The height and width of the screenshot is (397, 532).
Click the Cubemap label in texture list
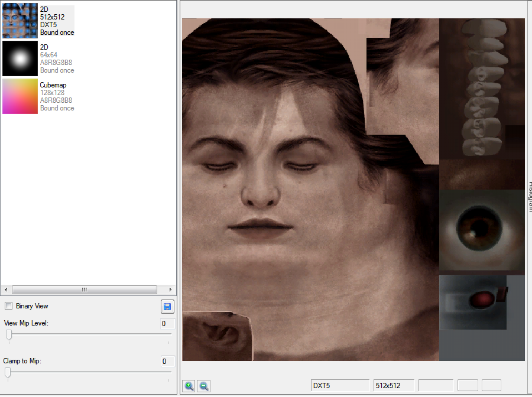coord(53,85)
